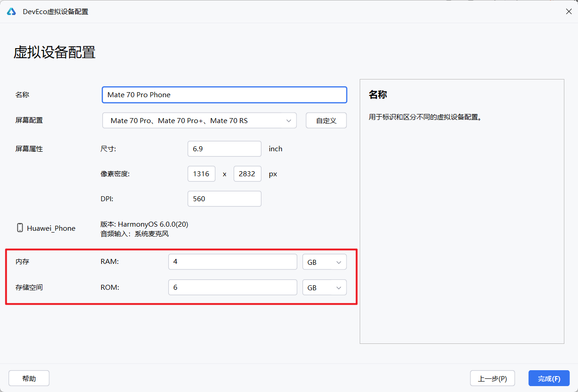This screenshot has width=578, height=392.
Task: Open the RAM unit GB dropdown
Action: pyautogui.click(x=324, y=262)
